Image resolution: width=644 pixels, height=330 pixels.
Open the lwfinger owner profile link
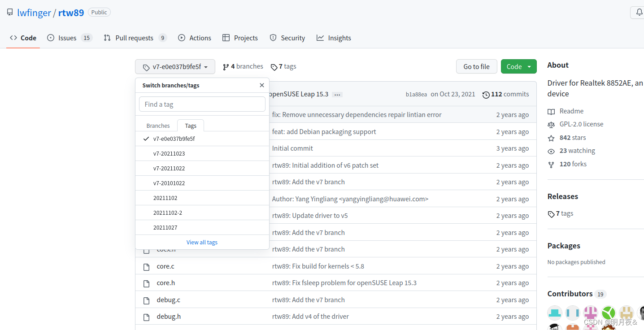(x=34, y=13)
